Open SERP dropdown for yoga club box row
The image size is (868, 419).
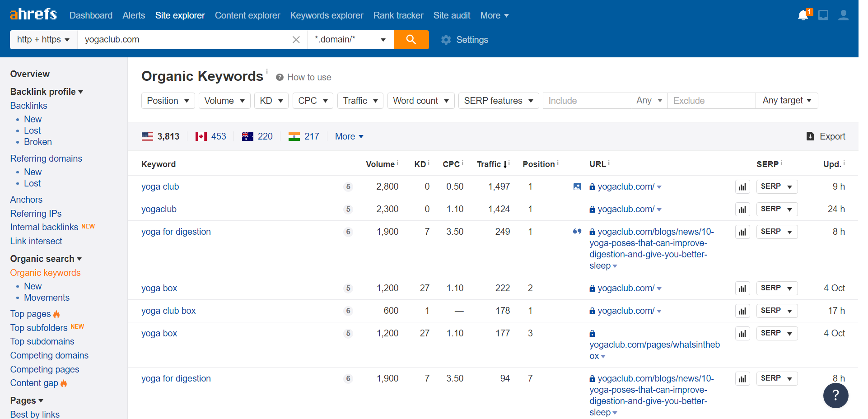777,311
